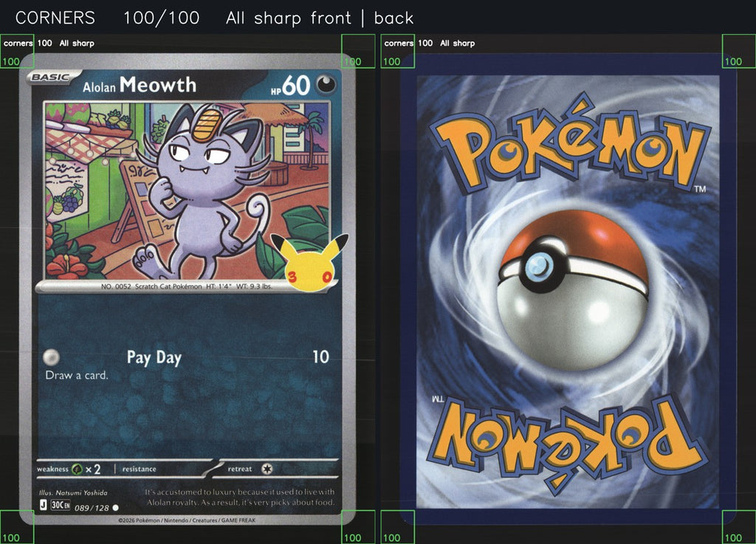The height and width of the screenshot is (544, 756).
Task: Click the 'resistance' label
Action: (x=139, y=469)
